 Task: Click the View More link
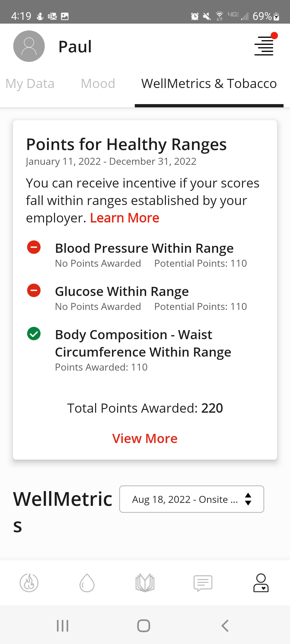(x=145, y=438)
